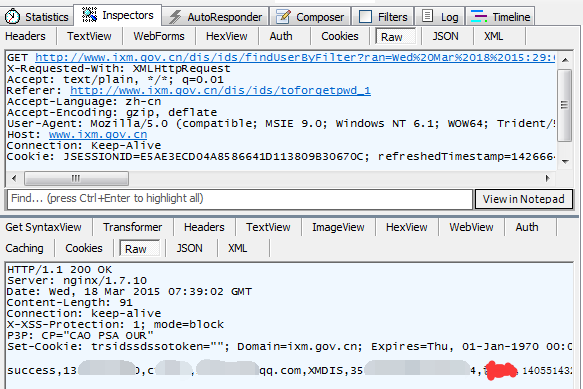The image size is (583, 389).
Task: Click the Timeline bars icon
Action: tap(479, 16)
